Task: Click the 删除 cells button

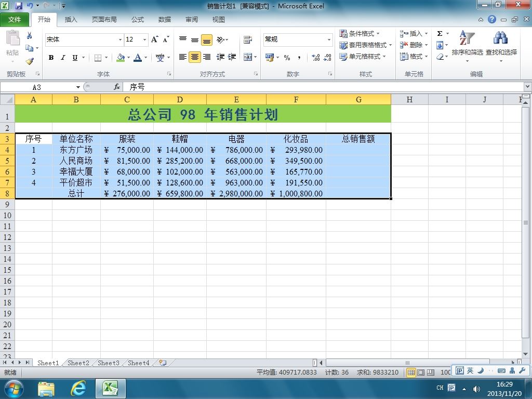Action: click(414, 45)
